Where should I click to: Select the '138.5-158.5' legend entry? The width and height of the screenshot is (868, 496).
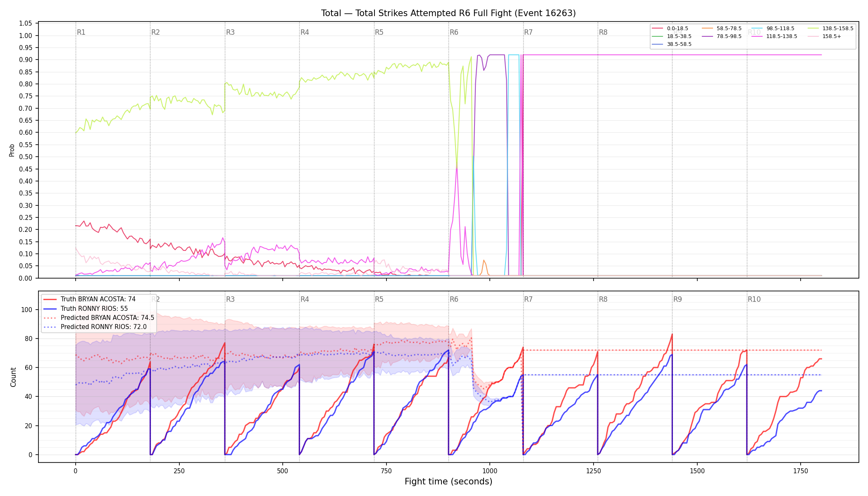pos(831,29)
